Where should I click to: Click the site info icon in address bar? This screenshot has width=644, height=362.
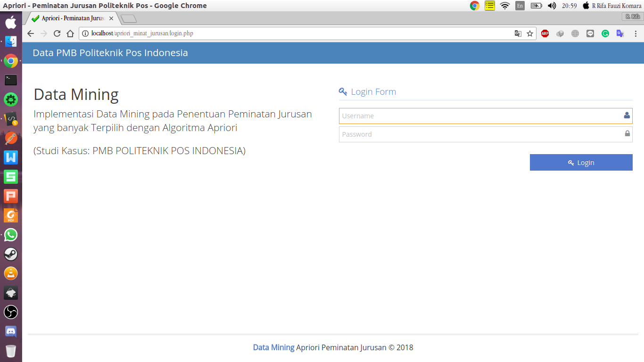point(85,33)
